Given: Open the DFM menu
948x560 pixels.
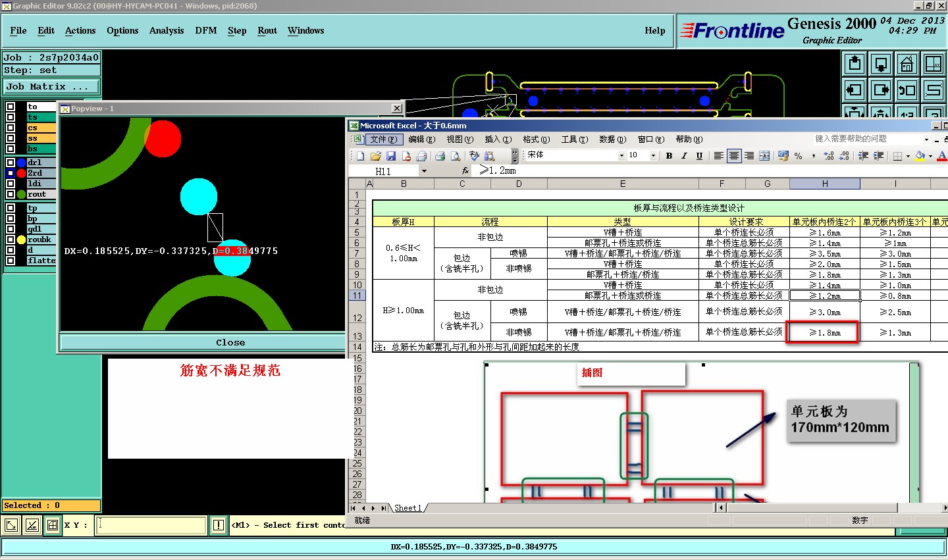Looking at the screenshot, I should pyautogui.click(x=206, y=30).
